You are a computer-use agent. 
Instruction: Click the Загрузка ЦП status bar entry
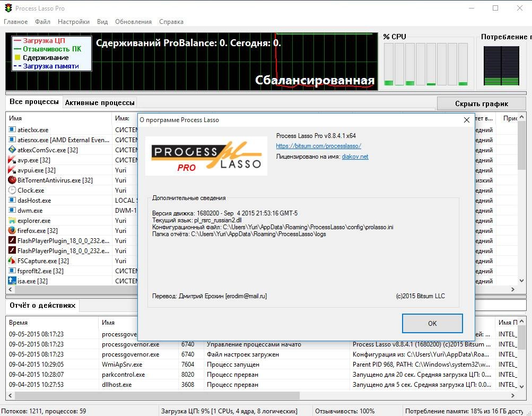(229, 411)
